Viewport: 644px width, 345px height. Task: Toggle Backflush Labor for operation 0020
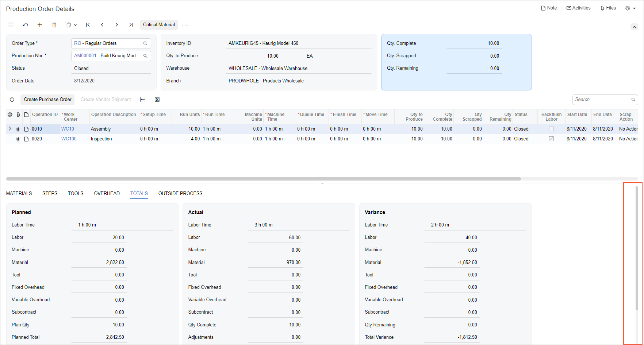coord(551,139)
